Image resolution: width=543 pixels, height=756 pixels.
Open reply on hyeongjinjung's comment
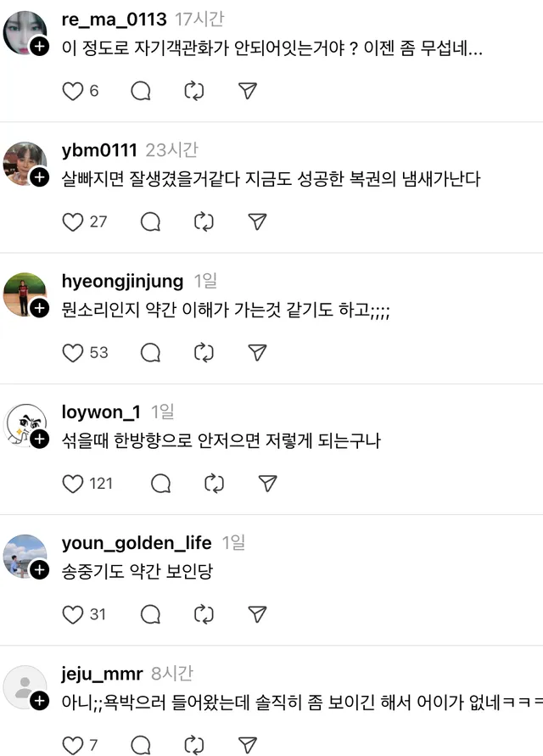[x=150, y=352]
